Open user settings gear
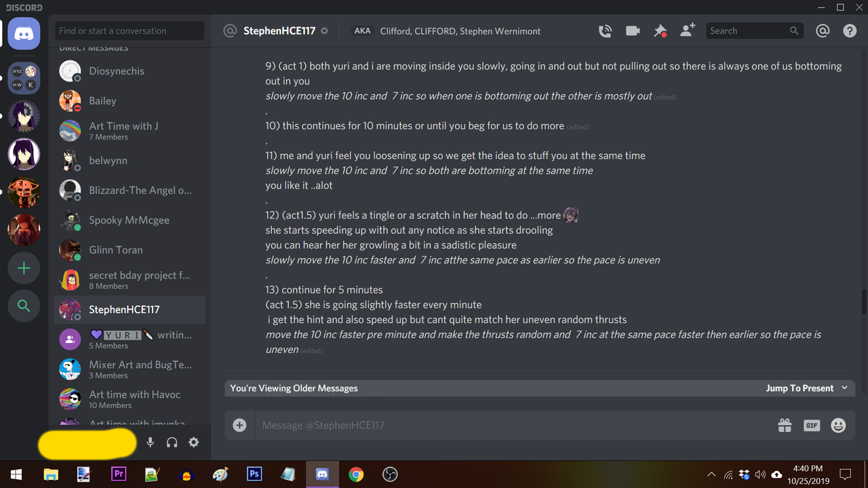Viewport: 868px width, 488px height. 194,442
